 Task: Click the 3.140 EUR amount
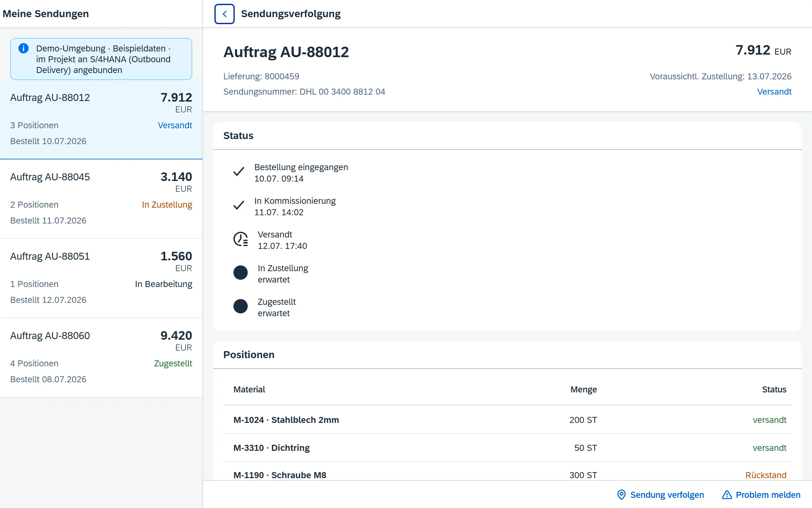(x=176, y=182)
